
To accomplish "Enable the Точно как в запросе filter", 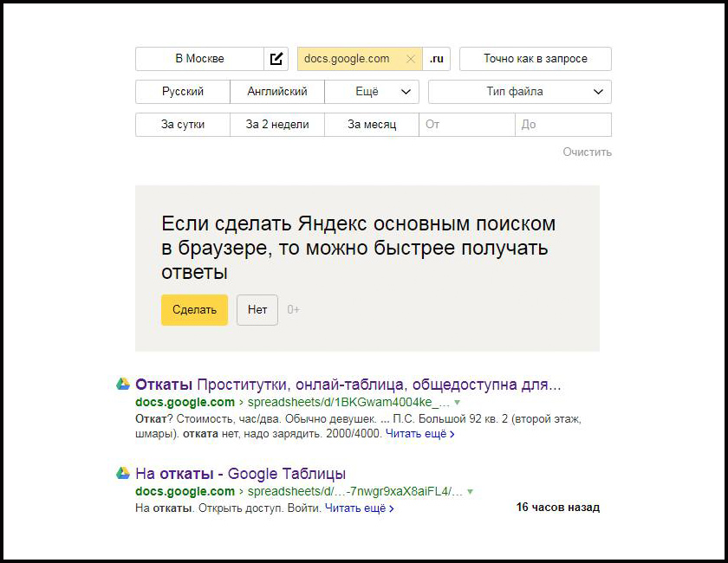I will click(535, 59).
